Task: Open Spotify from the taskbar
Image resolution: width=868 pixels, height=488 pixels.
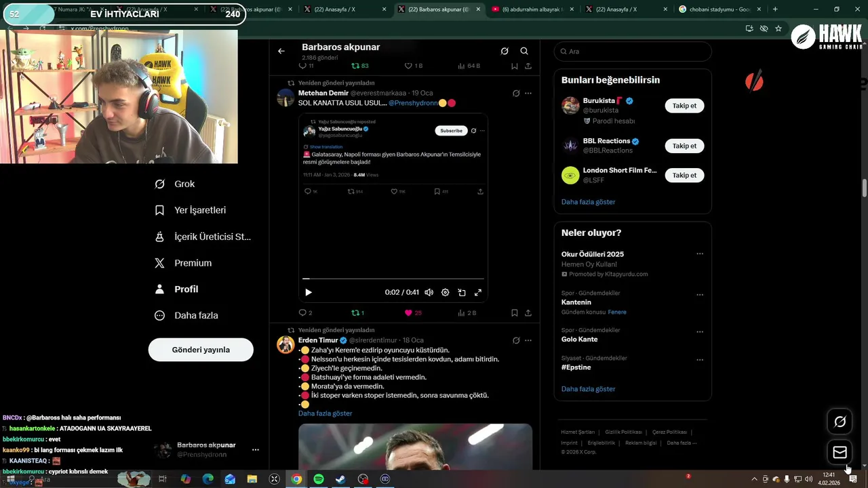Action: click(x=319, y=479)
